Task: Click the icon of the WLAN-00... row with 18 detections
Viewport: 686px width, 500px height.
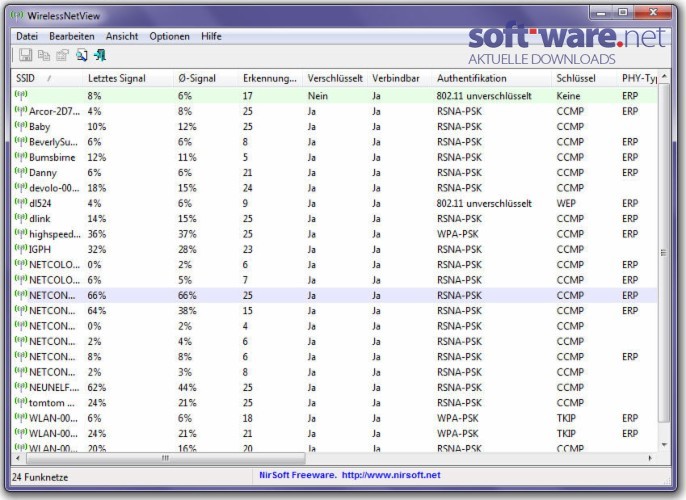Action: pos(21,417)
